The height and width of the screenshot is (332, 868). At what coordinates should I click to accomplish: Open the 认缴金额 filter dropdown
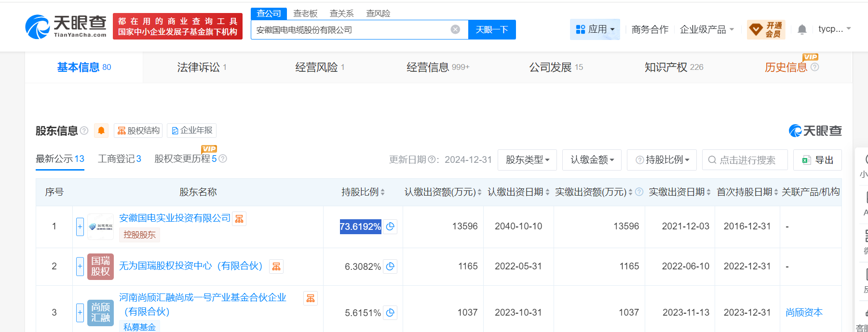[592, 160]
